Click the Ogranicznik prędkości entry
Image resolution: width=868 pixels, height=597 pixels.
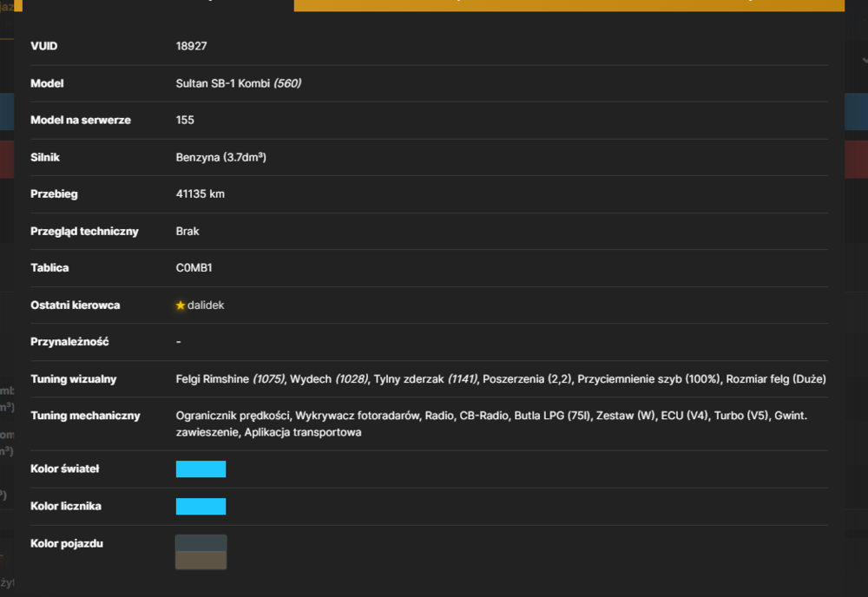point(233,416)
